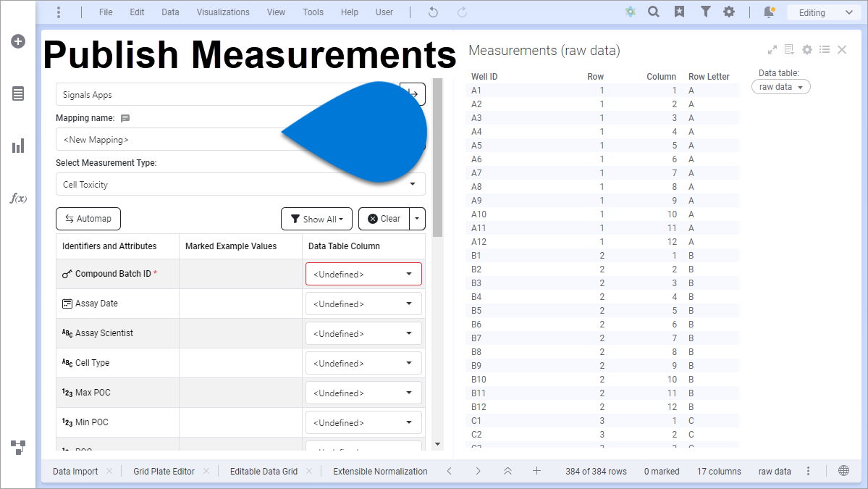The image size is (868, 489).
Task: Open the File menu
Action: click(106, 12)
